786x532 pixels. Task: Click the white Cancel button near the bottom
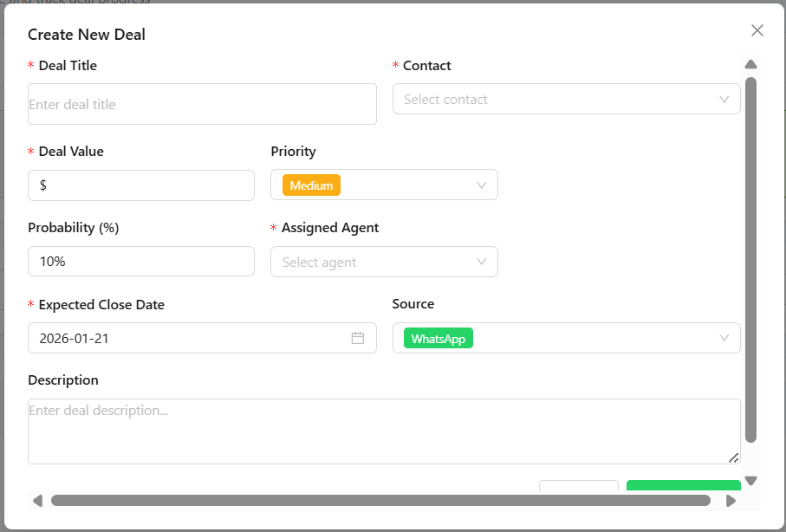pos(579,487)
